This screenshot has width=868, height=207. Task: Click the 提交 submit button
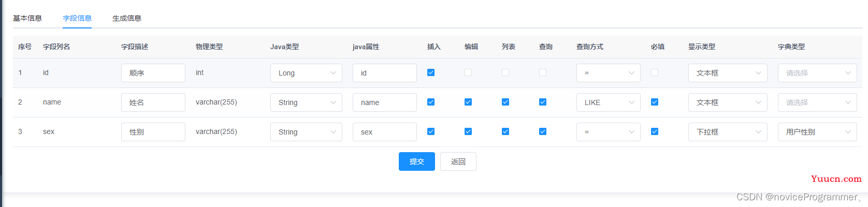pos(417,161)
